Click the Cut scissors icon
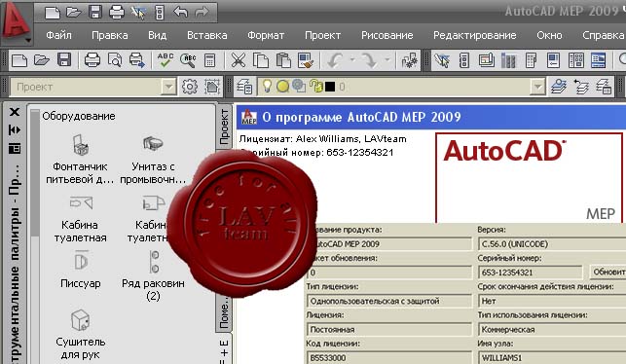The image size is (626, 364). (x=239, y=60)
